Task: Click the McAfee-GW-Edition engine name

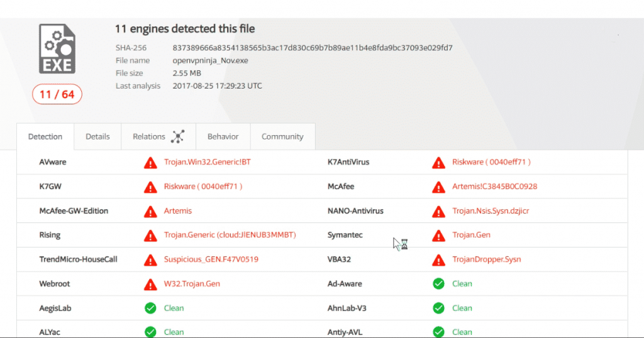Action: coord(74,210)
